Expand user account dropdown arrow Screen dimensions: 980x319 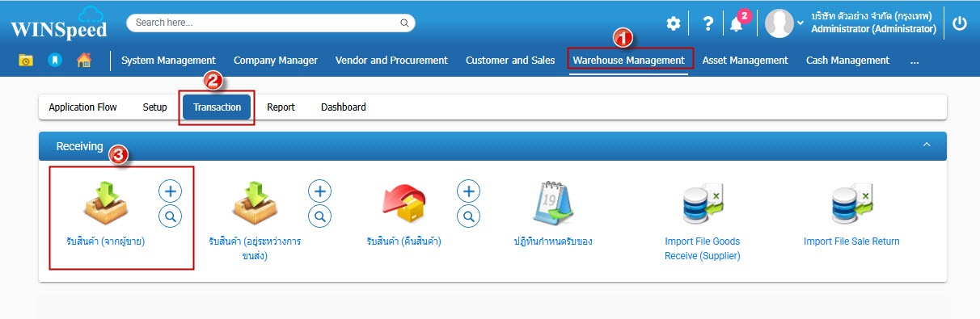pos(800,23)
